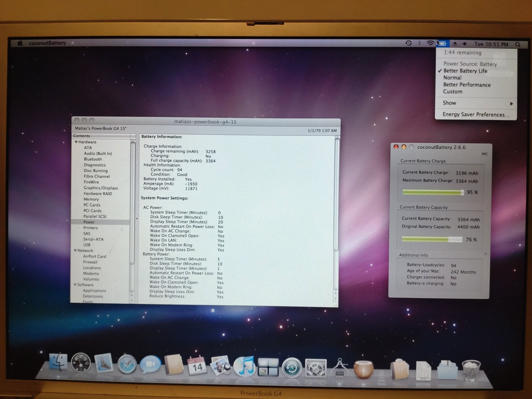
Task: Open System Preferences gear icon in Dock
Action: pos(315,368)
